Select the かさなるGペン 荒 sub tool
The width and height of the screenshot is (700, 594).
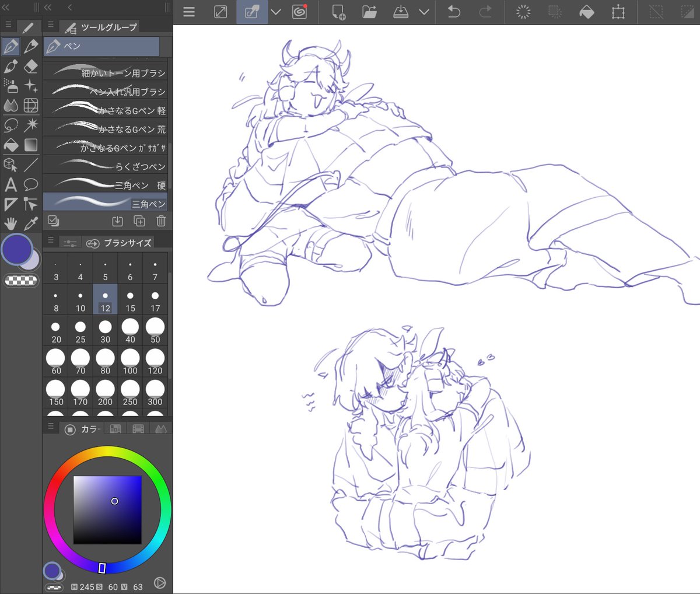tap(106, 128)
